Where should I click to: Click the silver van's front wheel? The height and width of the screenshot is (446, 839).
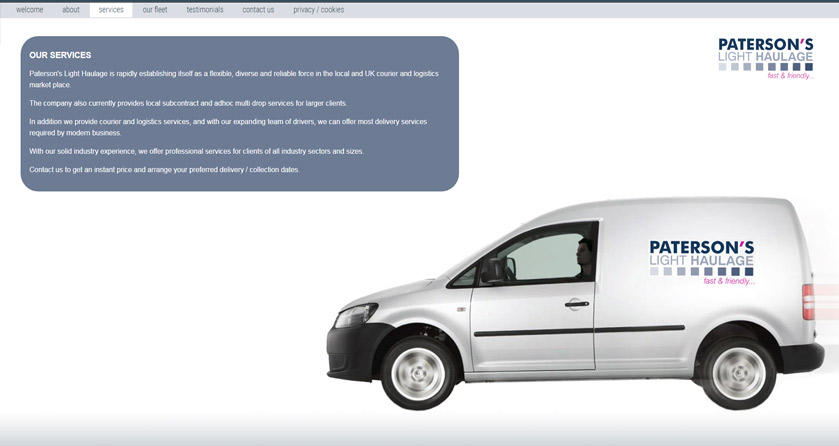pyautogui.click(x=418, y=373)
